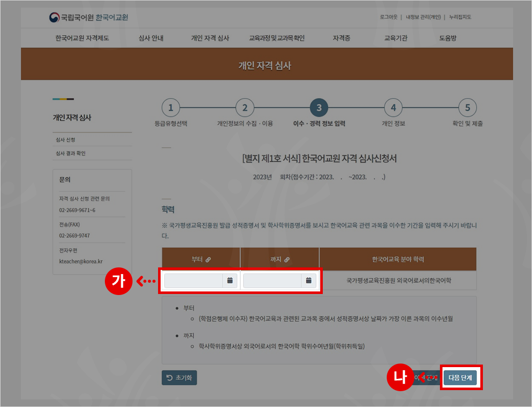Open calendar picker for 까지 date field

click(308, 281)
